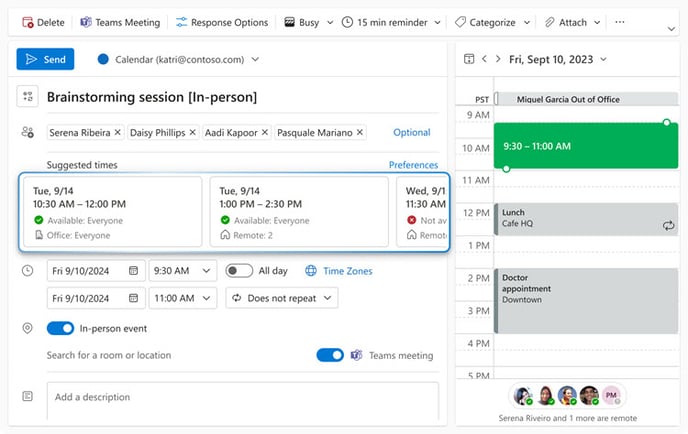Open the Categorize menu

coord(492,22)
